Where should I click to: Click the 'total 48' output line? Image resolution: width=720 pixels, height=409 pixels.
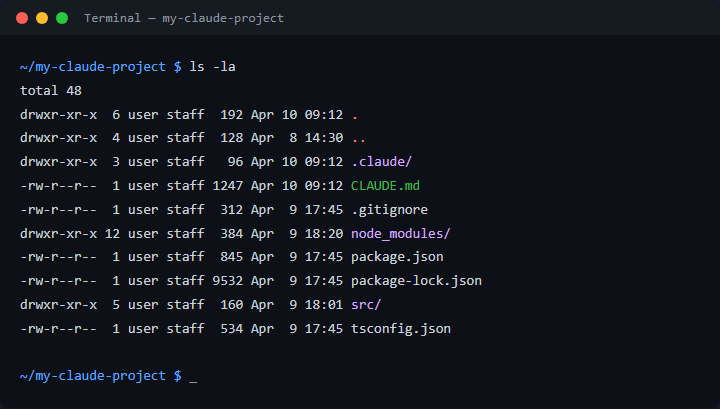[51, 90]
